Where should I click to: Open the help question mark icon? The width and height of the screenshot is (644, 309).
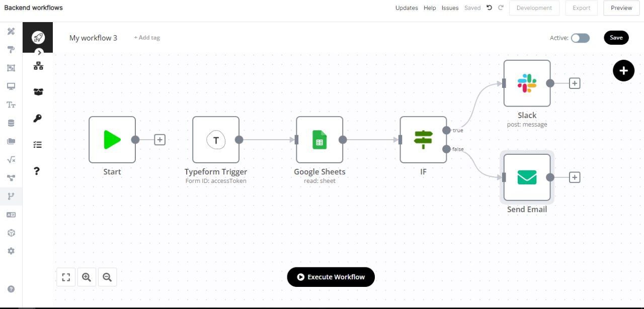37,171
